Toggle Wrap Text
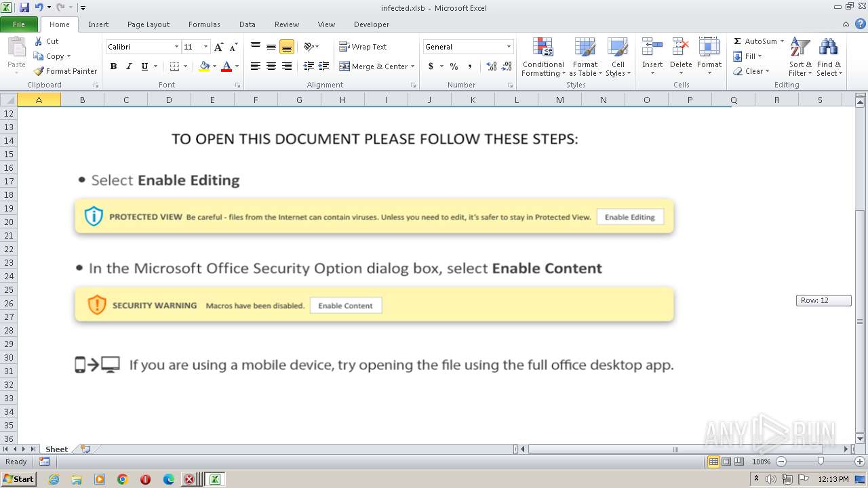The image size is (868, 488). [x=363, y=47]
